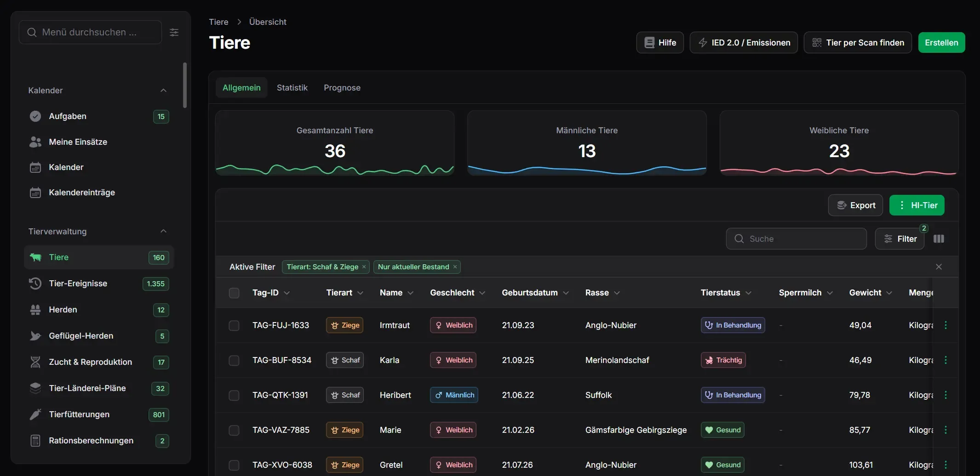Sort by the Sperrmilch column
980x476 pixels.
point(806,293)
